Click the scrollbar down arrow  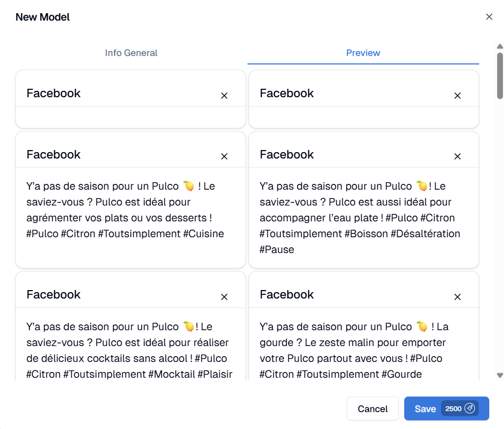[500, 375]
